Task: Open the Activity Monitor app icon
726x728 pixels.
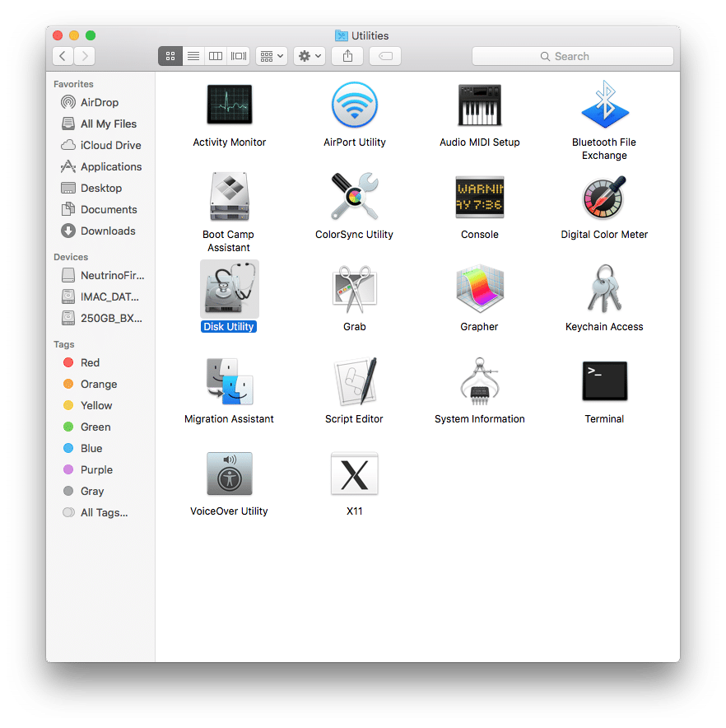Action: coord(229,105)
